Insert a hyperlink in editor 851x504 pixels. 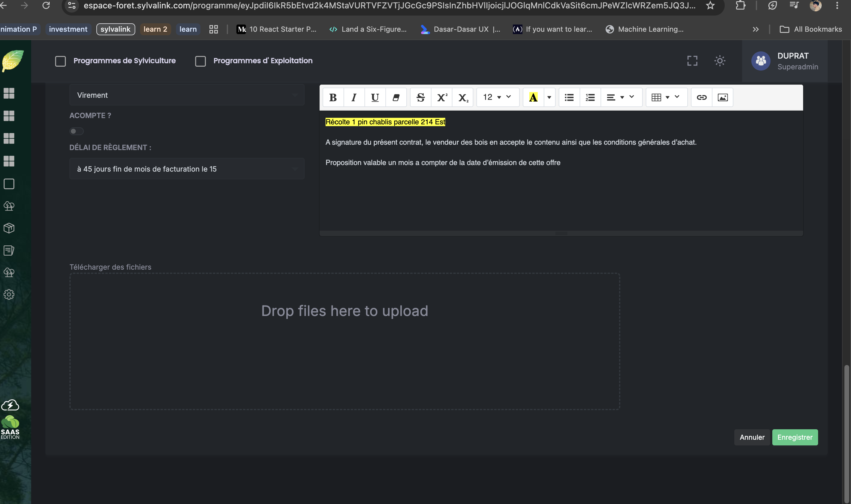tap(701, 97)
